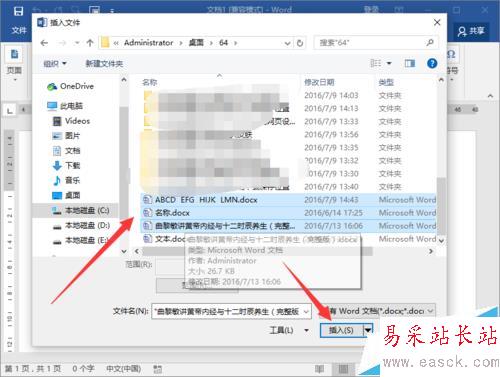Click Administrator in the address path
This screenshot has width=500, height=377.
pyautogui.click(x=149, y=43)
